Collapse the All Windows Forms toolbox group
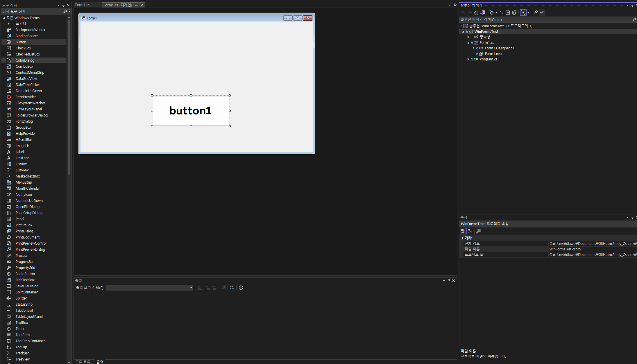Screen dimensions: 637x364 tap(4, 18)
